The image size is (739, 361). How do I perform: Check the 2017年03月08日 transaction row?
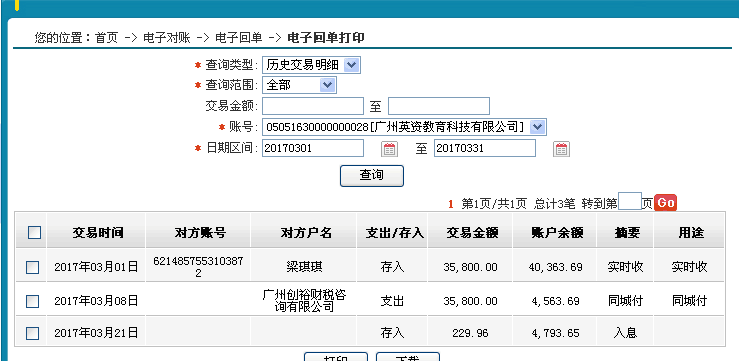click(32, 301)
